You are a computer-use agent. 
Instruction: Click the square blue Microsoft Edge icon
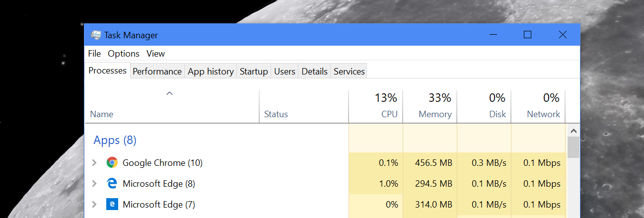pyautogui.click(x=112, y=204)
